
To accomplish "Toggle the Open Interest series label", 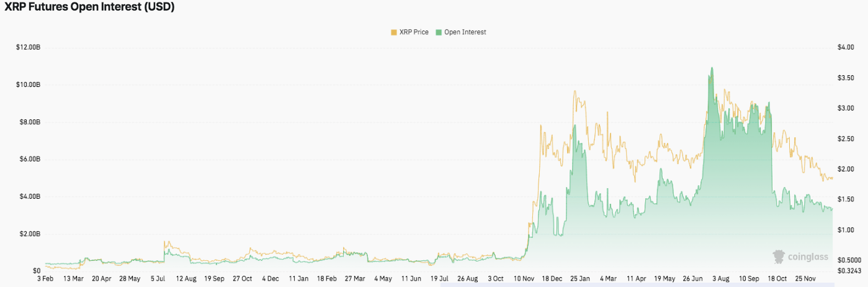I will (465, 32).
